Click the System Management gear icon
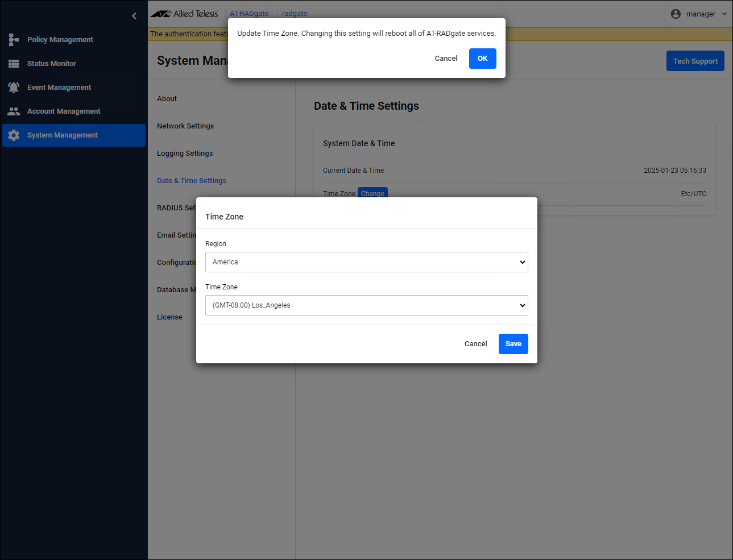 14,135
